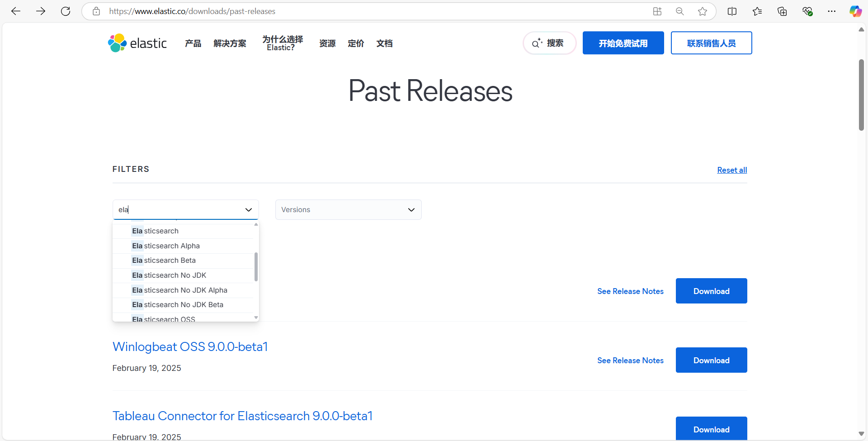Open the apps grid icon in address bar
868x441 pixels.
click(657, 11)
